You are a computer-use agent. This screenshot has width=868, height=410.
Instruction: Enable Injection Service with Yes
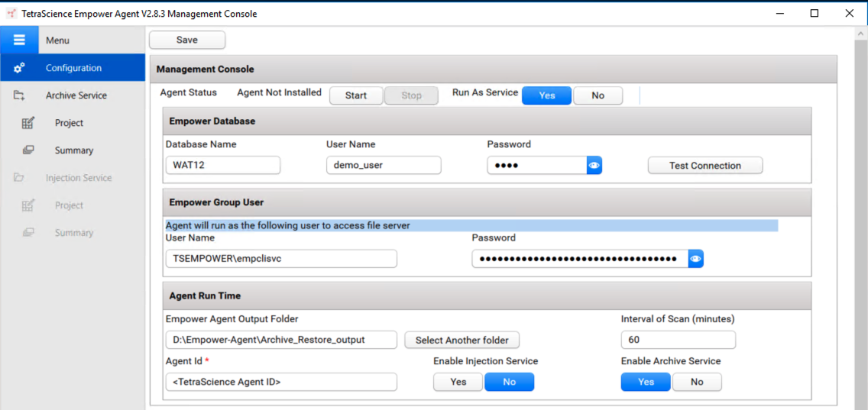click(458, 382)
